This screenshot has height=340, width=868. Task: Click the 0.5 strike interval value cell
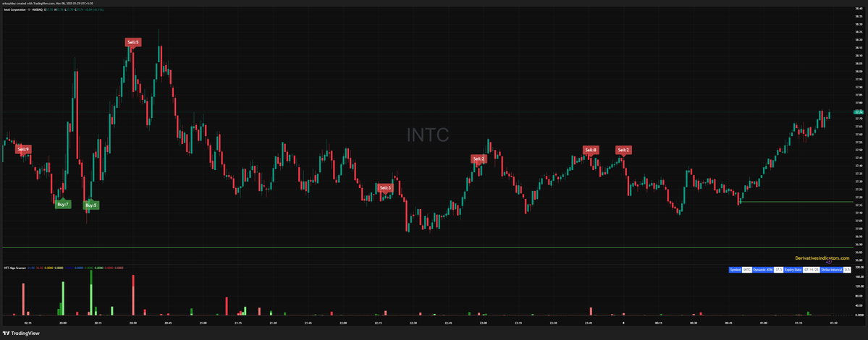[x=847, y=270]
